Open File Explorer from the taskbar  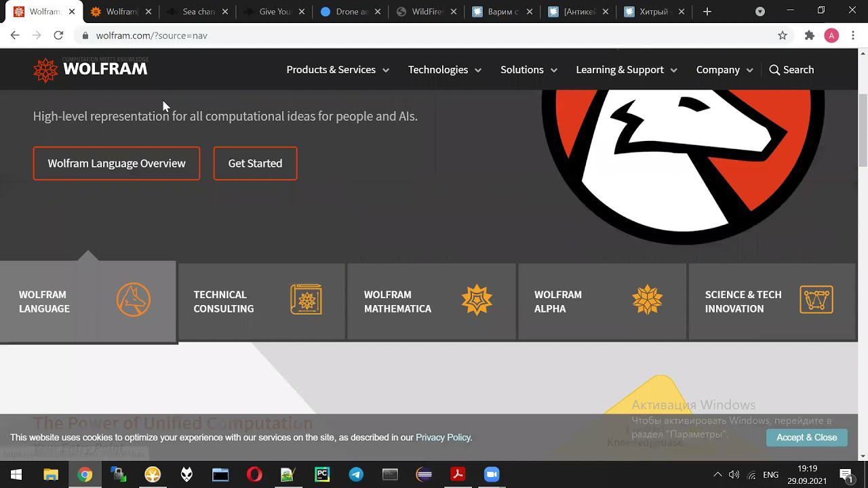click(x=51, y=474)
